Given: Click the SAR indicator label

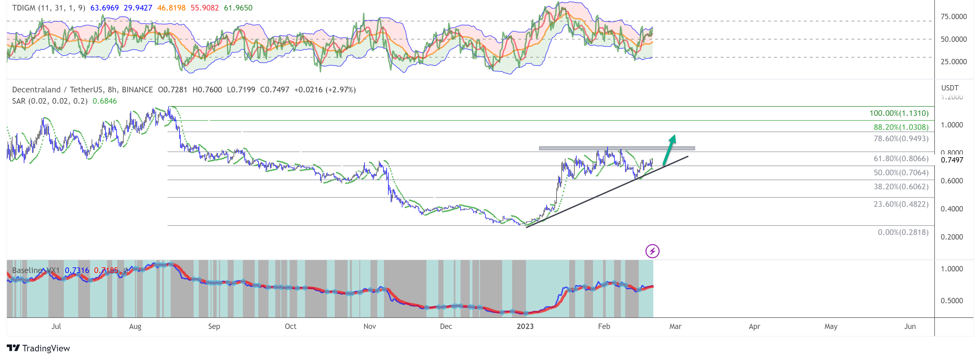Looking at the screenshot, I should click(50, 101).
